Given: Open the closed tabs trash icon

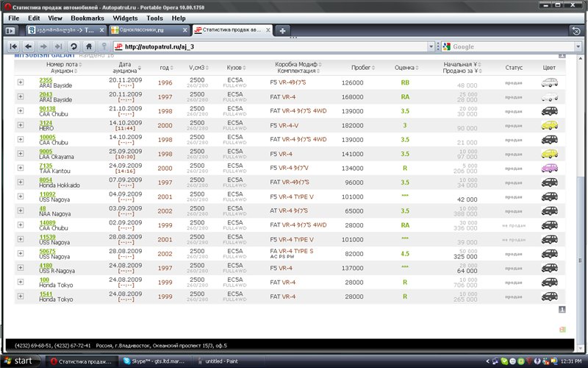Looking at the screenshot, I should click(x=576, y=30).
